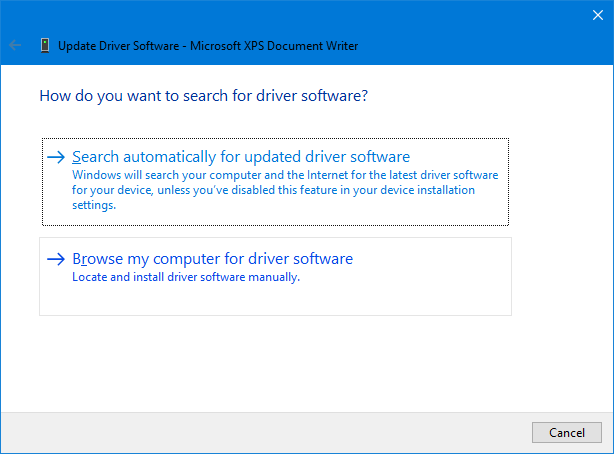Screen dimensions: 614x454
Task: Click the back arrow in title bar
Action: tap(15, 45)
